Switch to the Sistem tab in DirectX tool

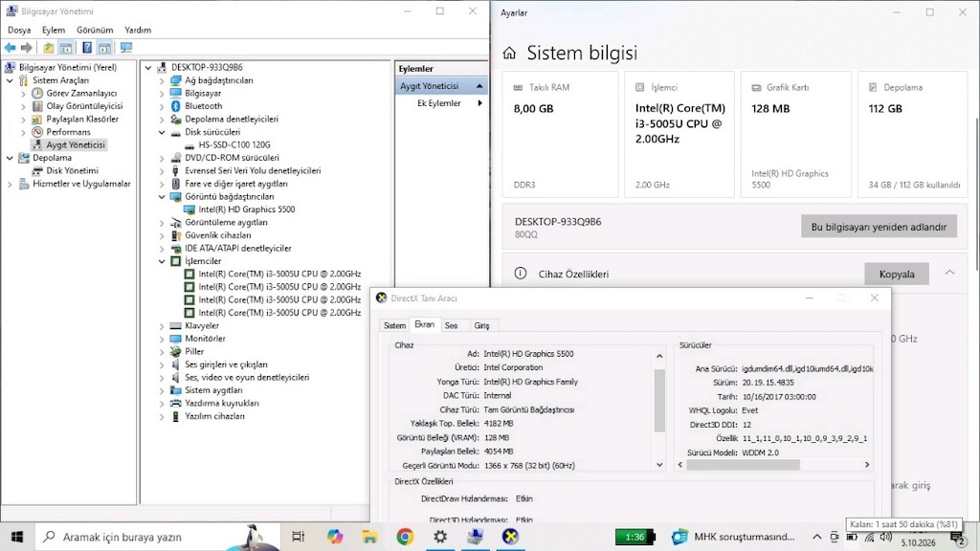394,325
